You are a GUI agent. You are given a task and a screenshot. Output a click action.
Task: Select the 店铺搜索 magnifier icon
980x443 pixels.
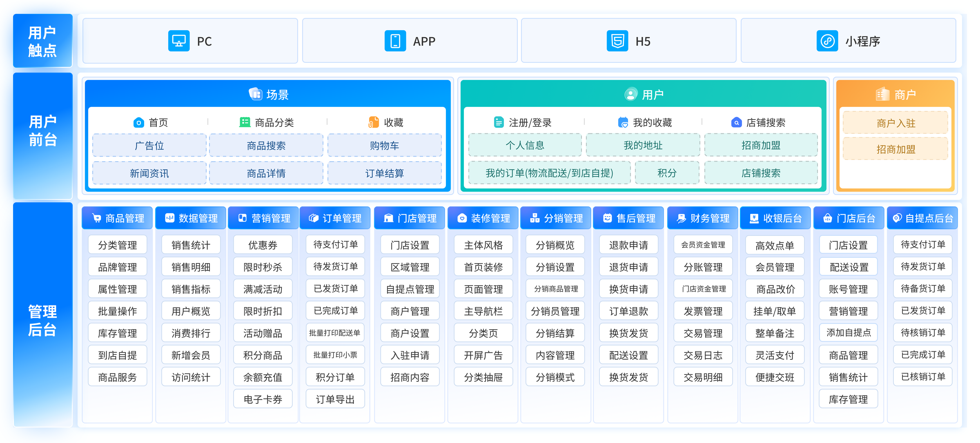tap(736, 122)
